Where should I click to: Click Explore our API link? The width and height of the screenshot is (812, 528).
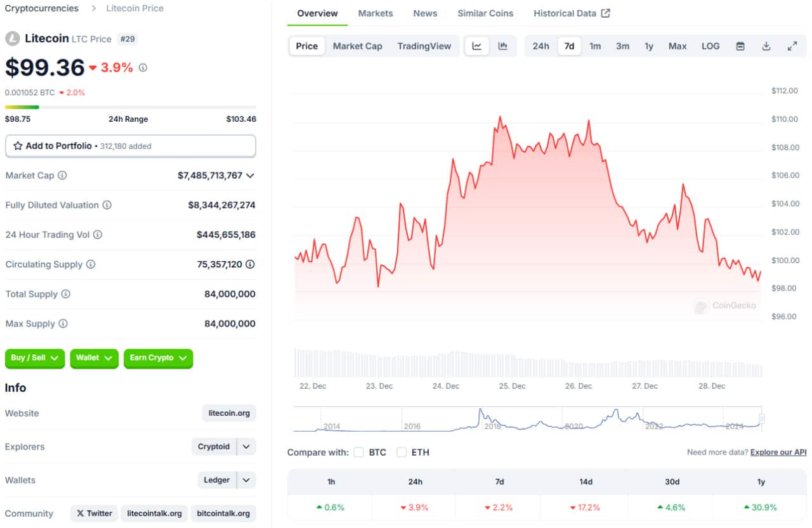(x=778, y=453)
